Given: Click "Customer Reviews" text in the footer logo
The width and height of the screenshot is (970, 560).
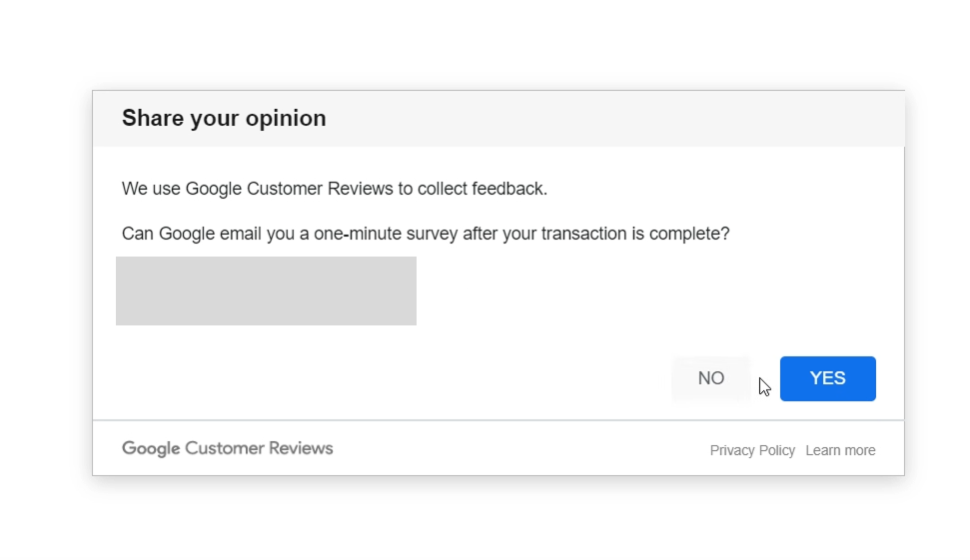Looking at the screenshot, I should click(259, 448).
